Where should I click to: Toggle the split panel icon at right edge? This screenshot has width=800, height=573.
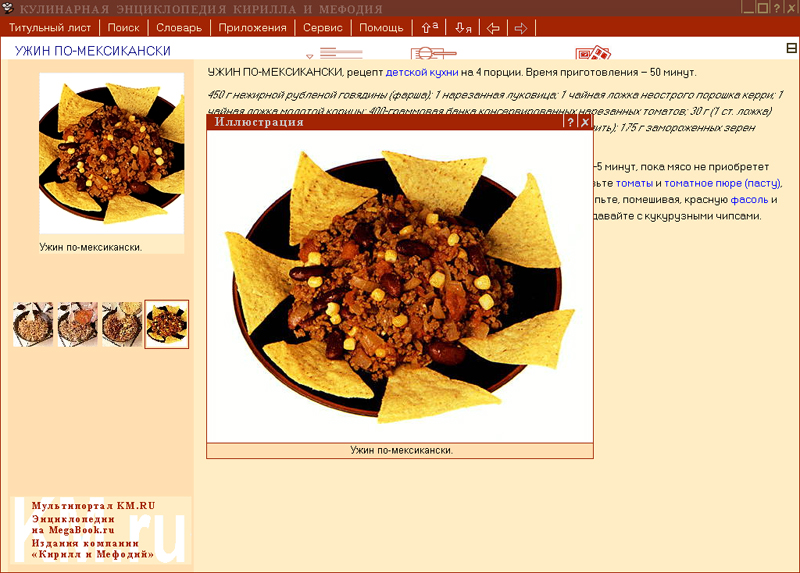(791, 48)
